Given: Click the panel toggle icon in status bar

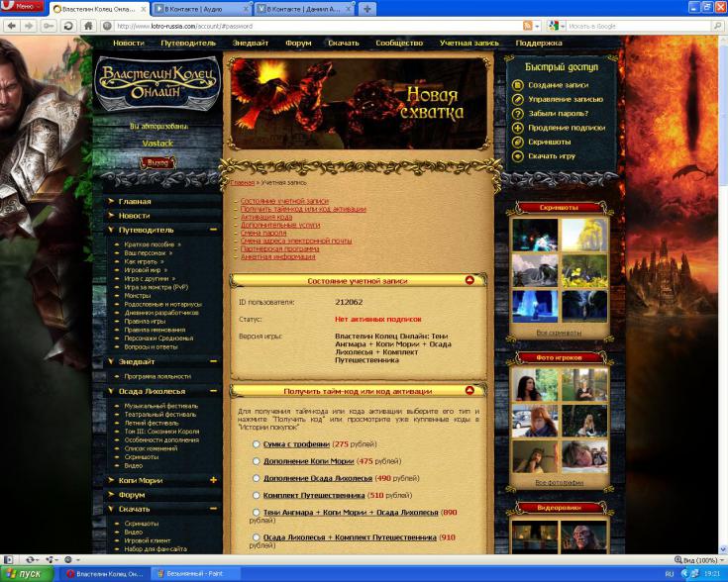Looking at the screenshot, I should tap(8, 559).
